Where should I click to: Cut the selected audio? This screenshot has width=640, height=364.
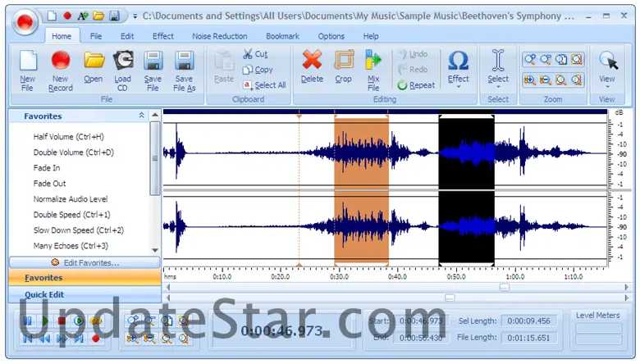tap(255, 54)
